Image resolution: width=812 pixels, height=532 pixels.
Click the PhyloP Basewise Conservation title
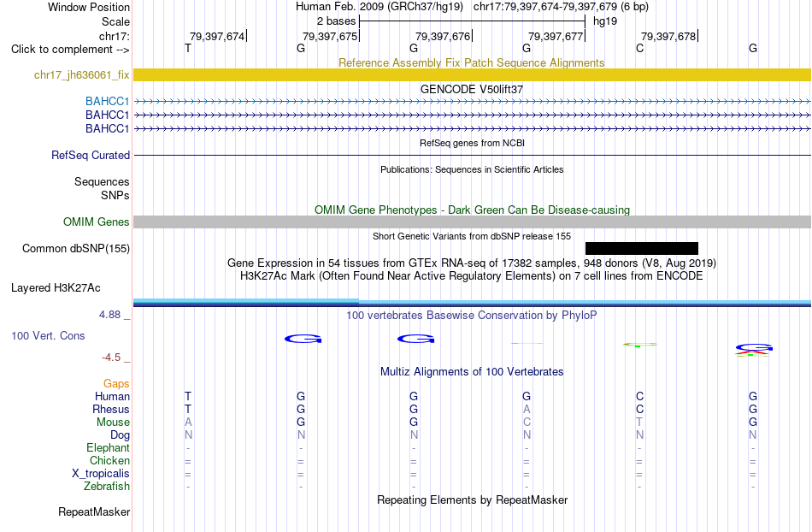pyautogui.click(x=471, y=315)
